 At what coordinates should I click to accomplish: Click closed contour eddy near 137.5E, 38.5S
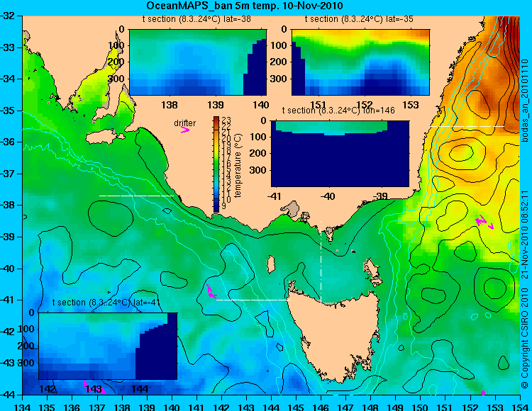(111, 218)
